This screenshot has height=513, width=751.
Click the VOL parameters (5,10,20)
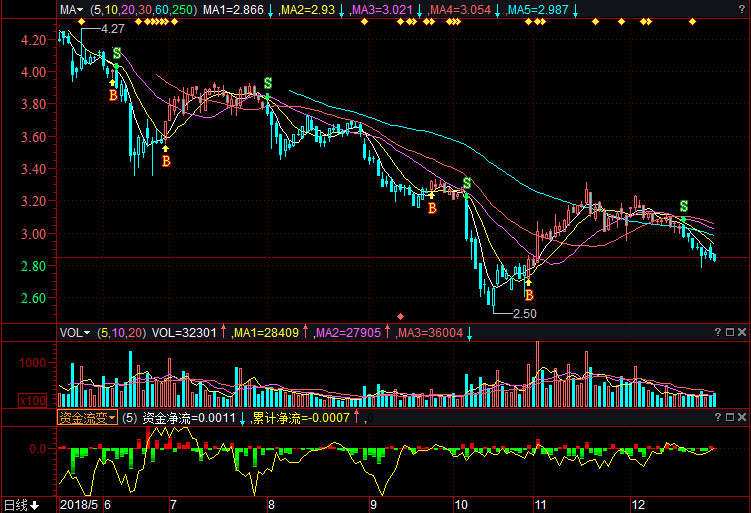121,332
